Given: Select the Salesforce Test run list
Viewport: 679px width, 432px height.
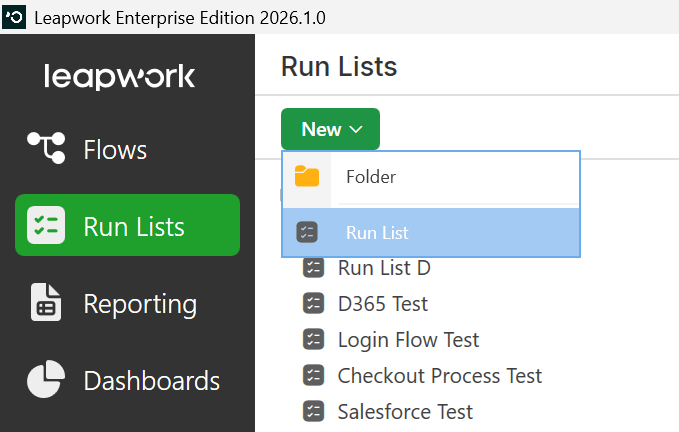Looking at the screenshot, I should click(x=405, y=412).
